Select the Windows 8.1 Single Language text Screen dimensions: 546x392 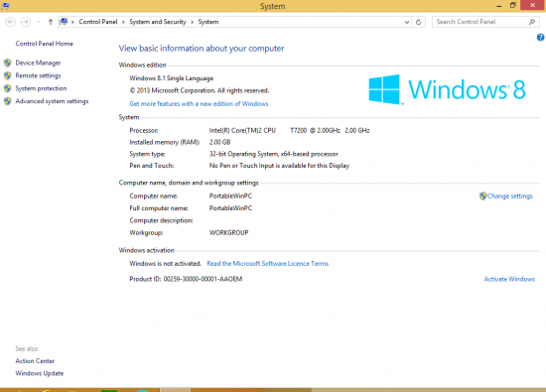(x=172, y=78)
